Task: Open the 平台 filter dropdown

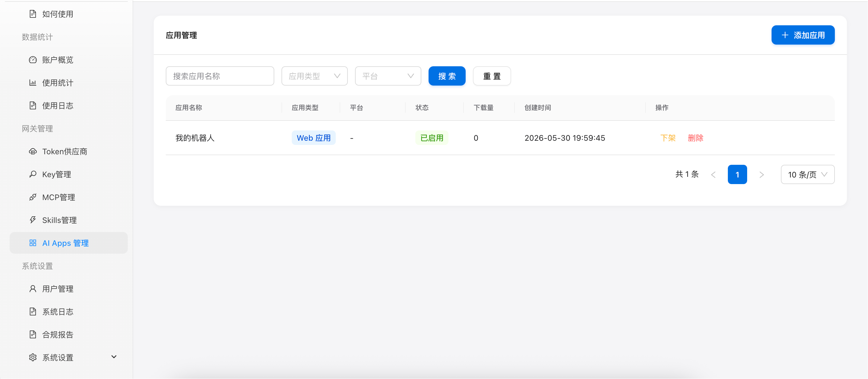Action: tap(388, 76)
